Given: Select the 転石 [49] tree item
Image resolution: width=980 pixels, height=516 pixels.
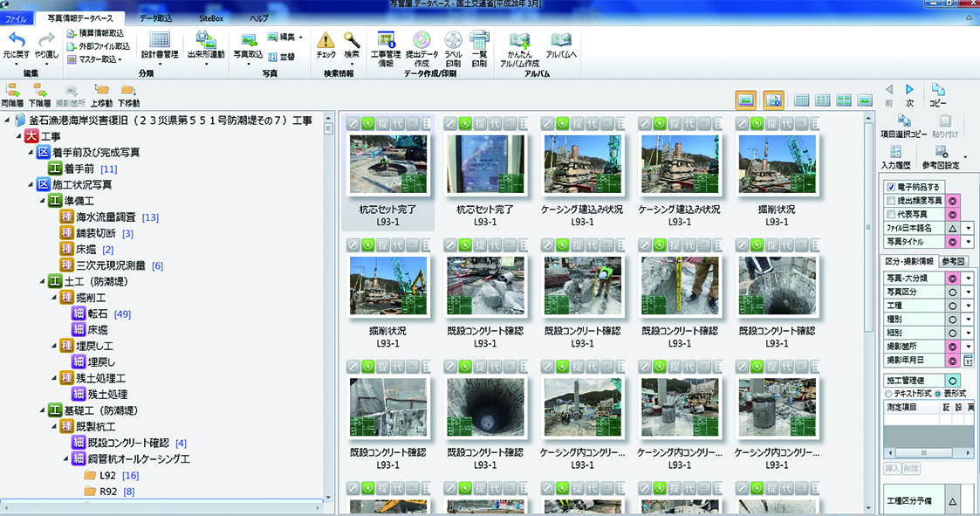Looking at the screenshot, I should click(x=101, y=313).
